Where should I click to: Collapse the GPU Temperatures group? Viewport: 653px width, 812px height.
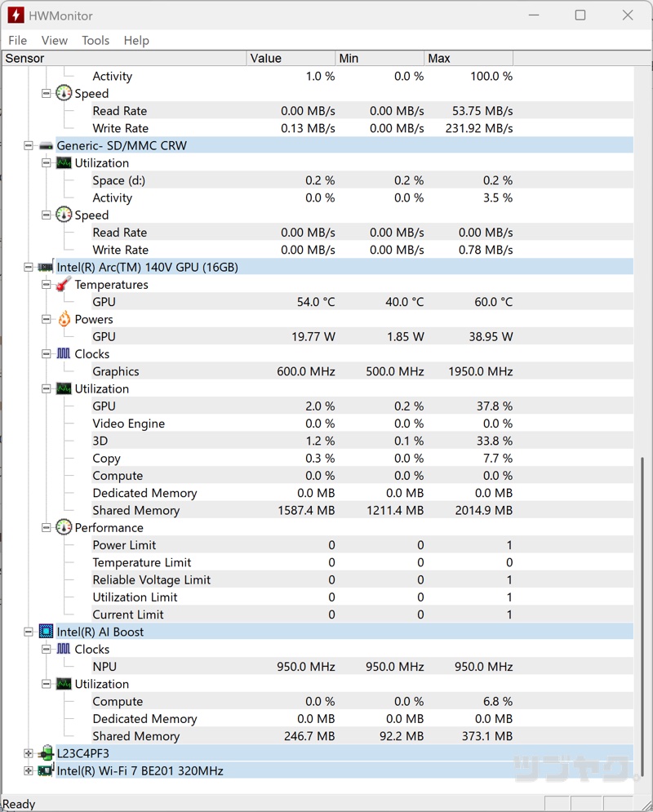click(47, 285)
